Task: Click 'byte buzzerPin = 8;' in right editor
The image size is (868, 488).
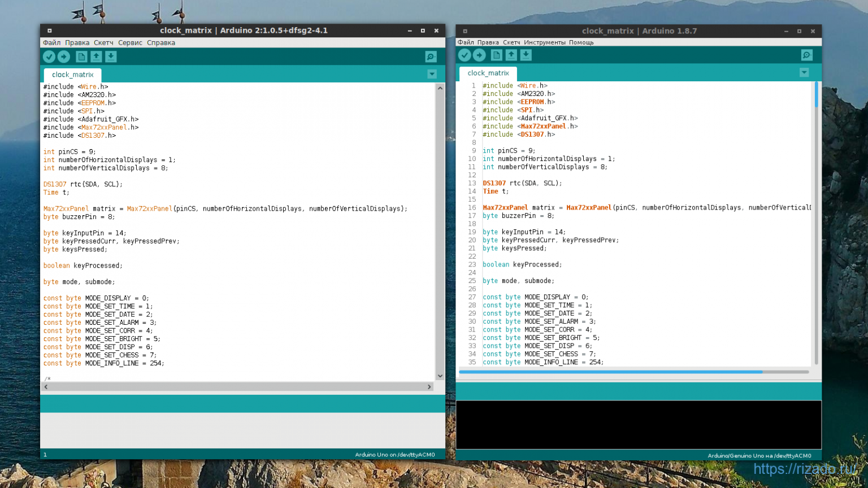Action: (x=518, y=216)
